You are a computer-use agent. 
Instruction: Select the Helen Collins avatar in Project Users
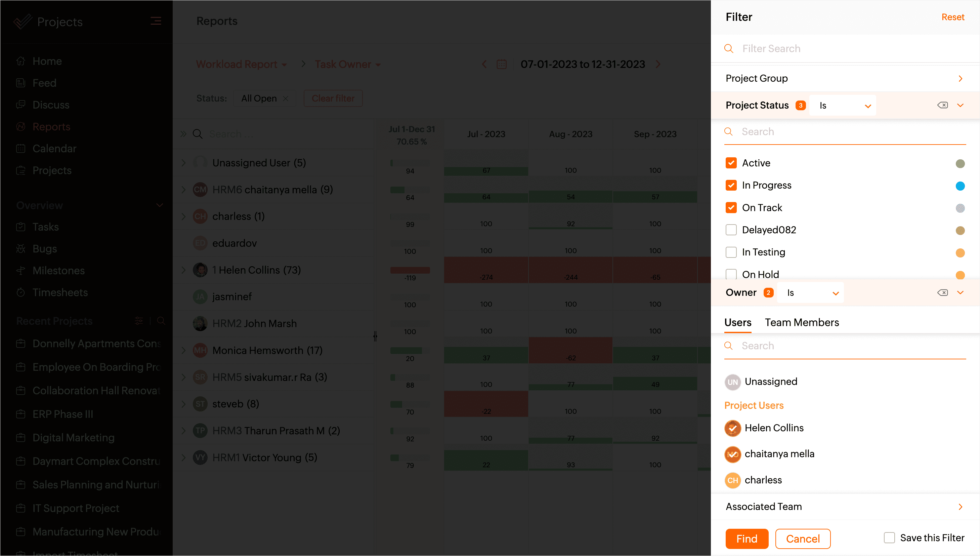pos(732,428)
